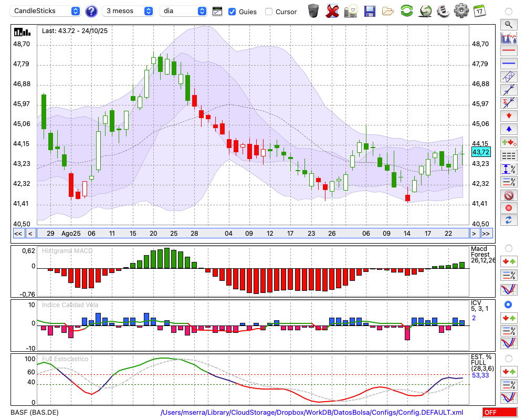The height and width of the screenshot is (420, 525).
Task: Click the Config.DEFAULT.xml file path link
Action: pos(312,413)
